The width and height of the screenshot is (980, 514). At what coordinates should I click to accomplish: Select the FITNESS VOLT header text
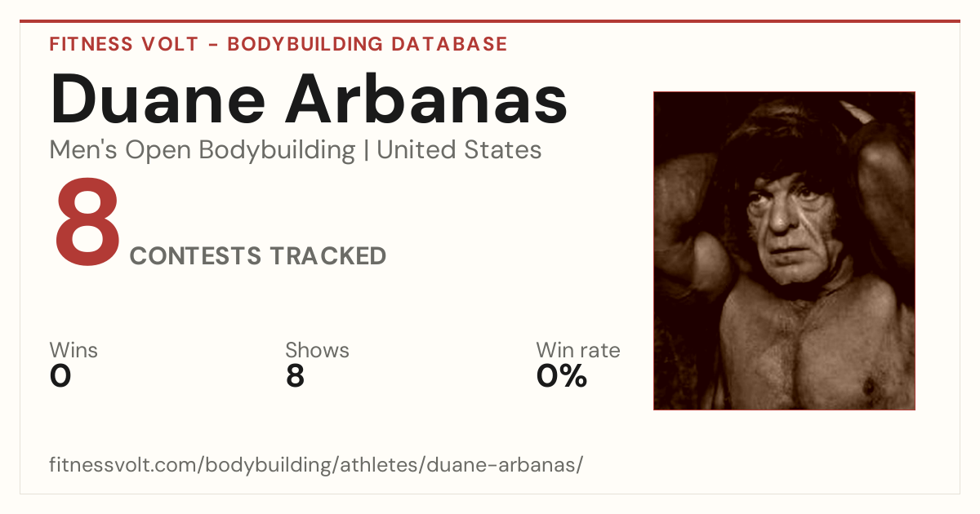pos(123,44)
